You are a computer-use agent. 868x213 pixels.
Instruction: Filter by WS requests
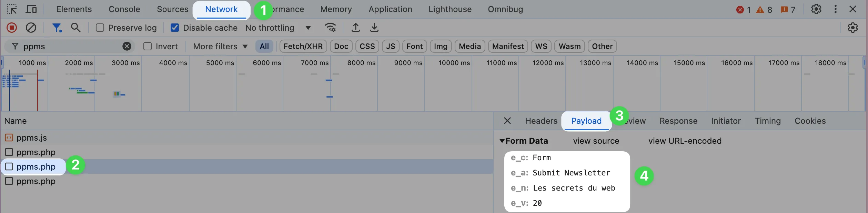pyautogui.click(x=541, y=46)
